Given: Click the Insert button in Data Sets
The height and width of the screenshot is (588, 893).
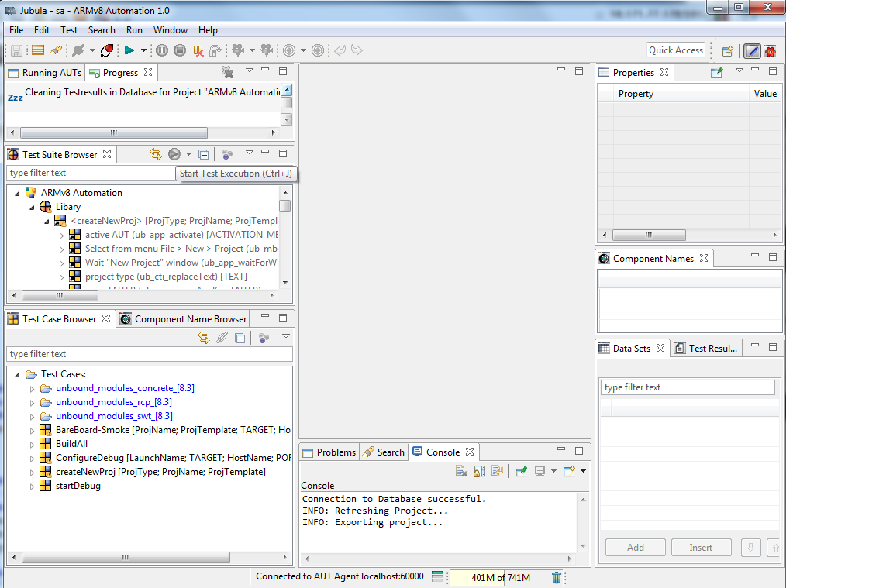Looking at the screenshot, I should [x=701, y=548].
